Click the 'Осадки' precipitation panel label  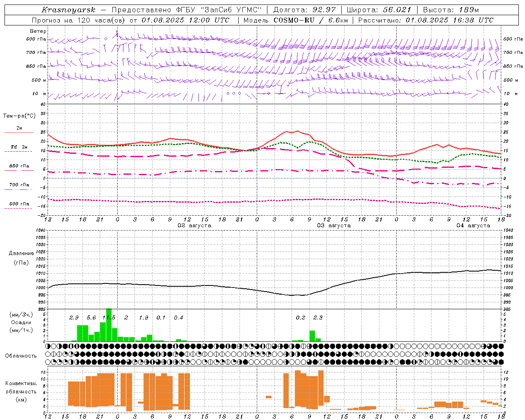click(21, 322)
